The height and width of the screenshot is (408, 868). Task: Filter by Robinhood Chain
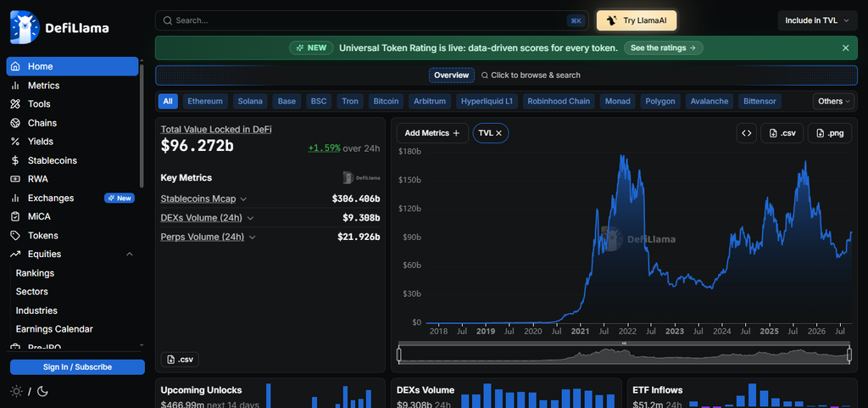click(559, 101)
